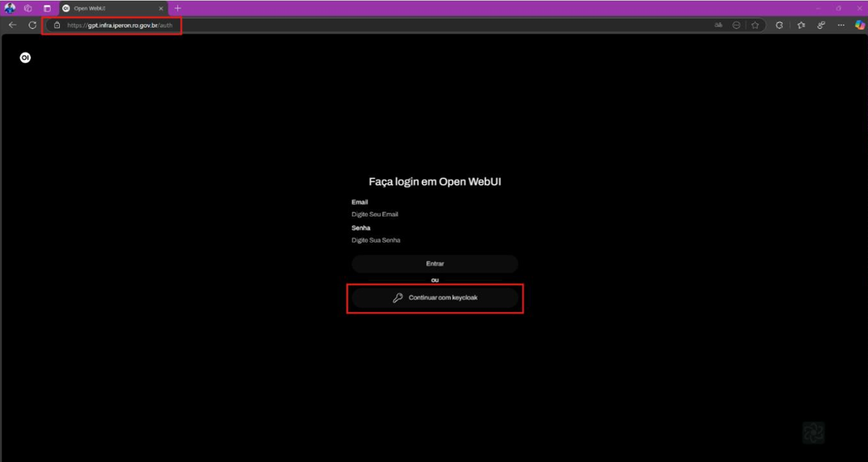
Task: Click the "Faça login em Open WebUI" heading
Action: 435,182
